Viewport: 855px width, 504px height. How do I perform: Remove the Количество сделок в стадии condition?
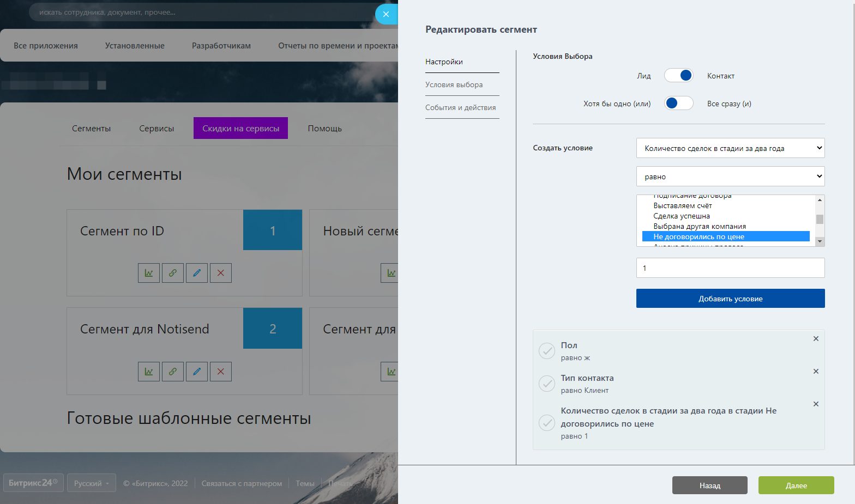(x=816, y=404)
